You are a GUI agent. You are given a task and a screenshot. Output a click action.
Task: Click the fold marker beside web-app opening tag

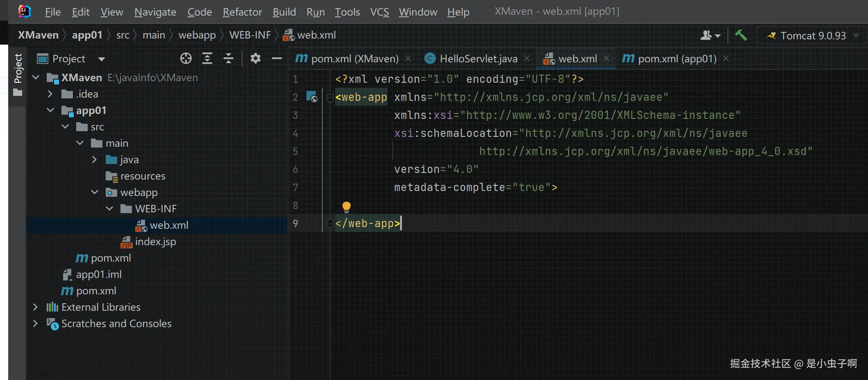click(x=330, y=98)
